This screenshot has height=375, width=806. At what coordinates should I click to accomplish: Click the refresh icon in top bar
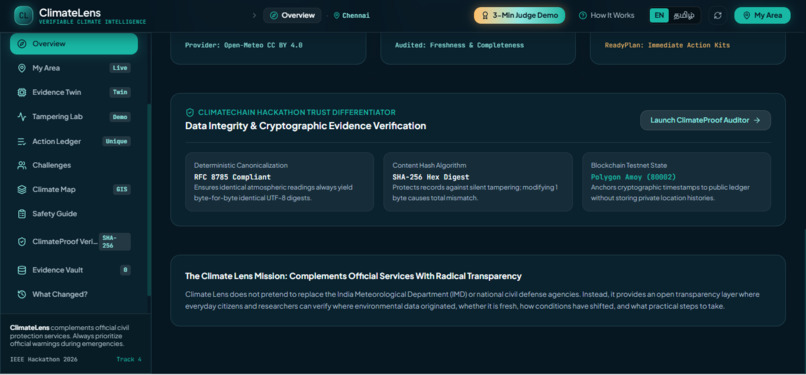click(718, 15)
